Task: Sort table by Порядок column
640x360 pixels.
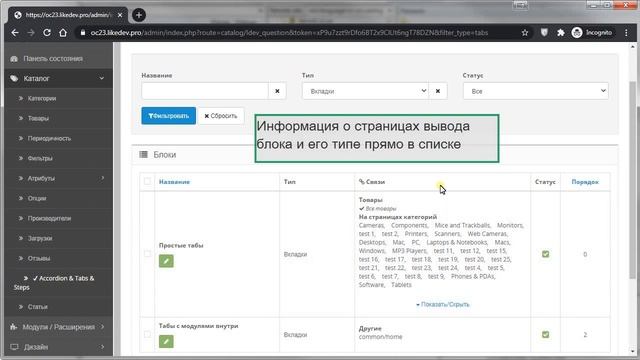Action: tap(585, 182)
